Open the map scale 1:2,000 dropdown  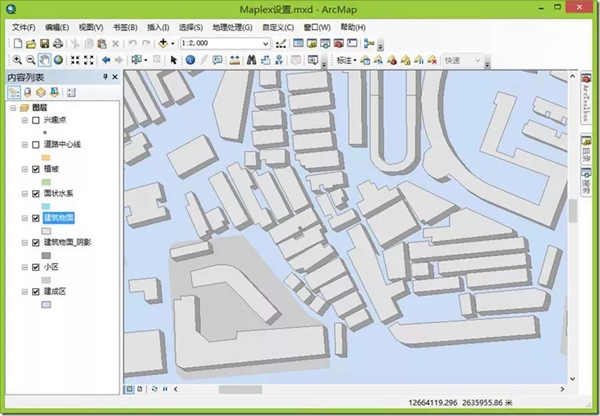coord(266,44)
